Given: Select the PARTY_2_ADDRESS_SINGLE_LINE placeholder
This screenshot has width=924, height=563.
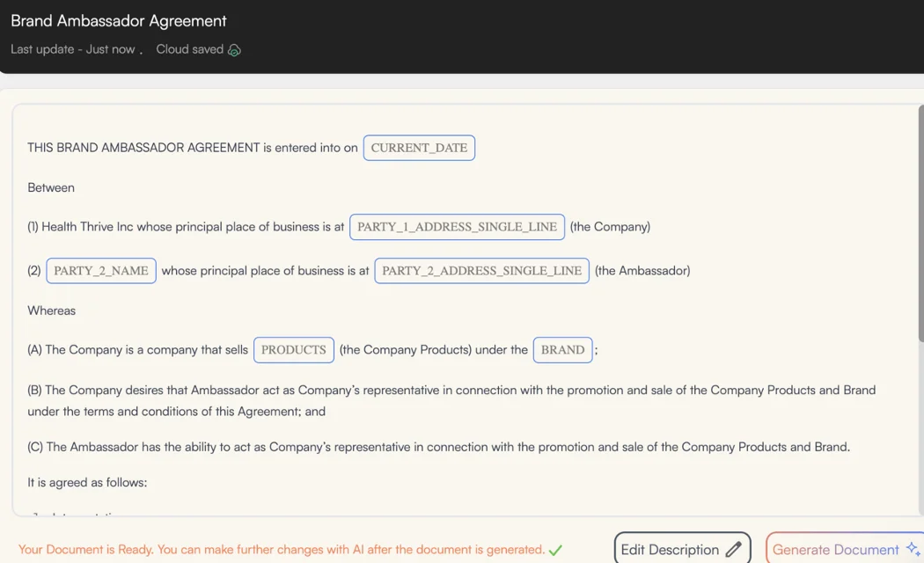Looking at the screenshot, I should coord(481,271).
